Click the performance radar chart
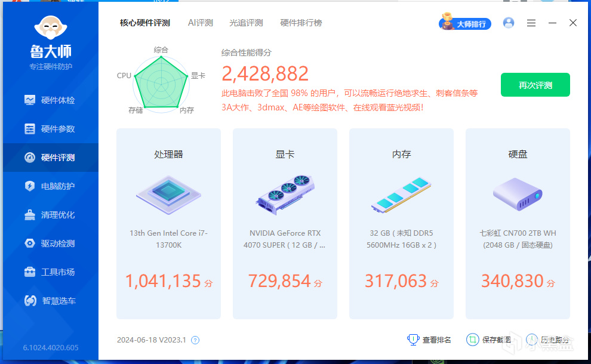The height and width of the screenshot is (364, 591). pyautogui.click(x=161, y=84)
